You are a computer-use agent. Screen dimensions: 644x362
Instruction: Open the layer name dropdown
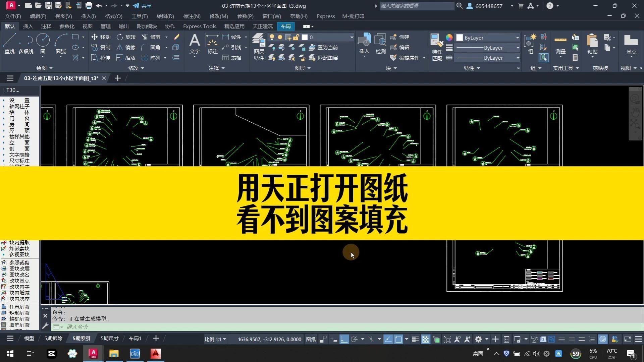click(351, 37)
